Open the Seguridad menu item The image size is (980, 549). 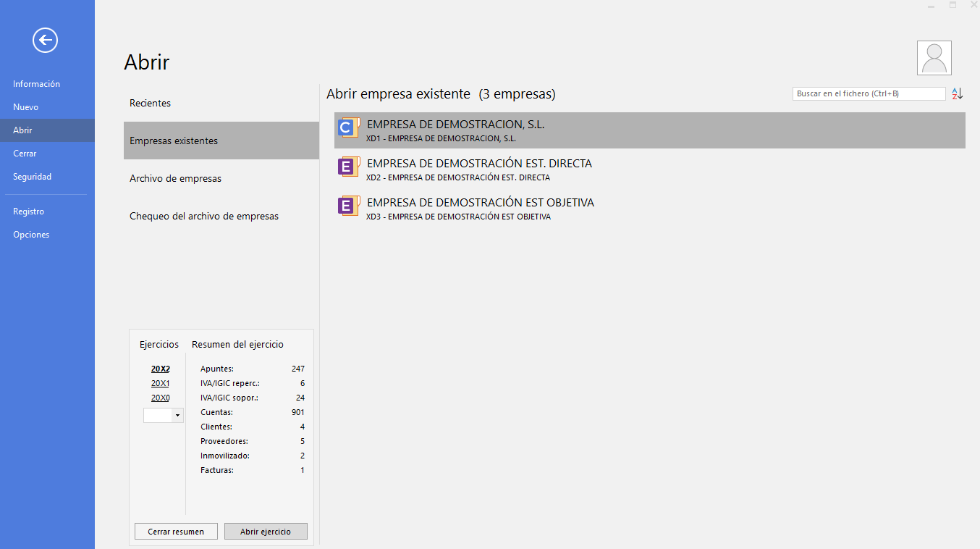pos(47,177)
